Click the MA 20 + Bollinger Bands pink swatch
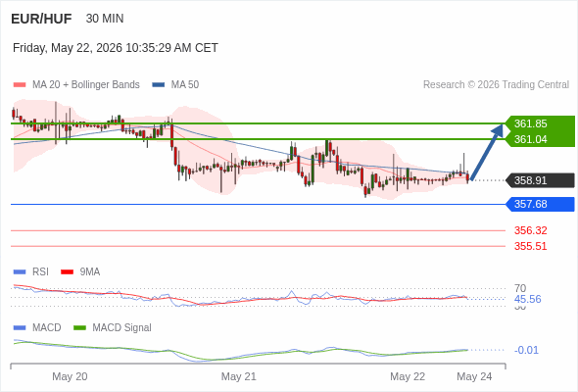 20,85
